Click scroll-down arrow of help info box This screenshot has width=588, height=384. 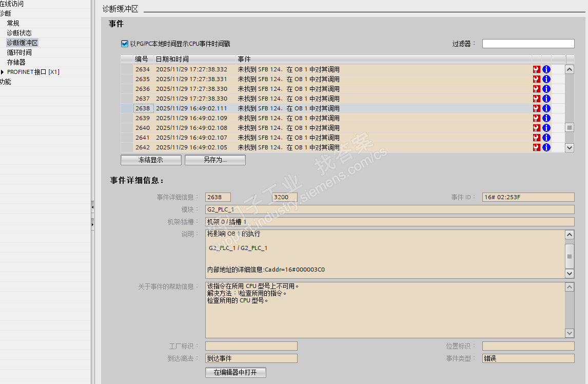[x=570, y=333]
